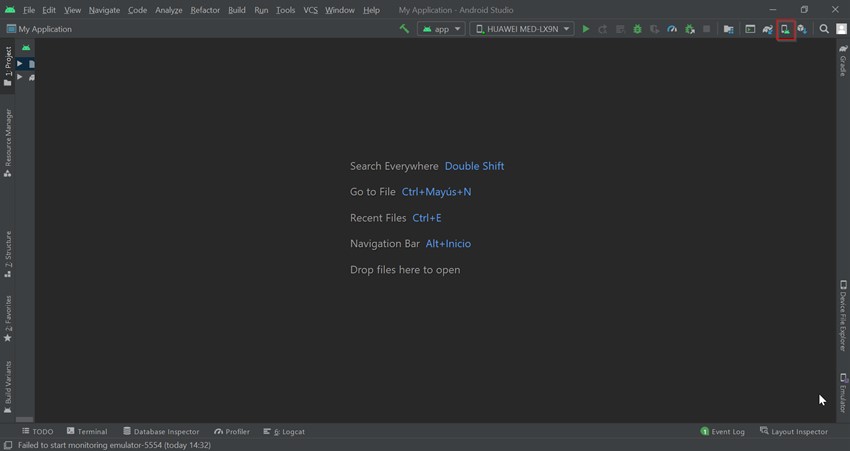
Task: Open AVD Manager highlighted in red
Action: (x=785, y=29)
